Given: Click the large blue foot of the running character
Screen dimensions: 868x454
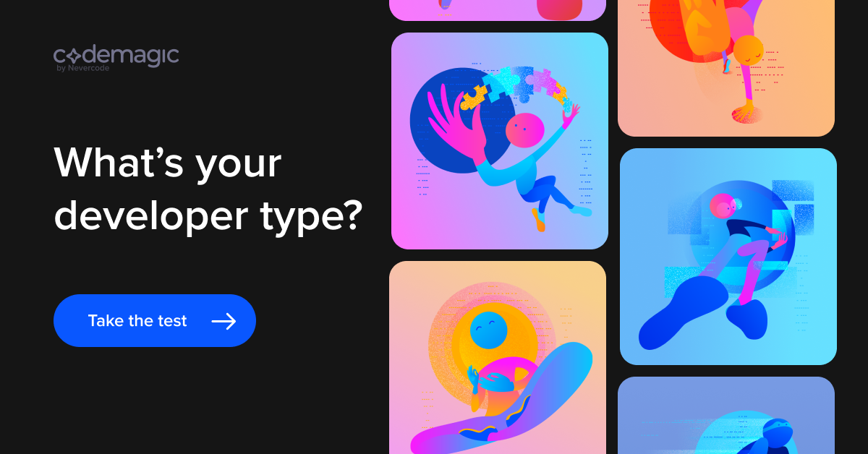Looking at the screenshot, I should click(681, 312).
